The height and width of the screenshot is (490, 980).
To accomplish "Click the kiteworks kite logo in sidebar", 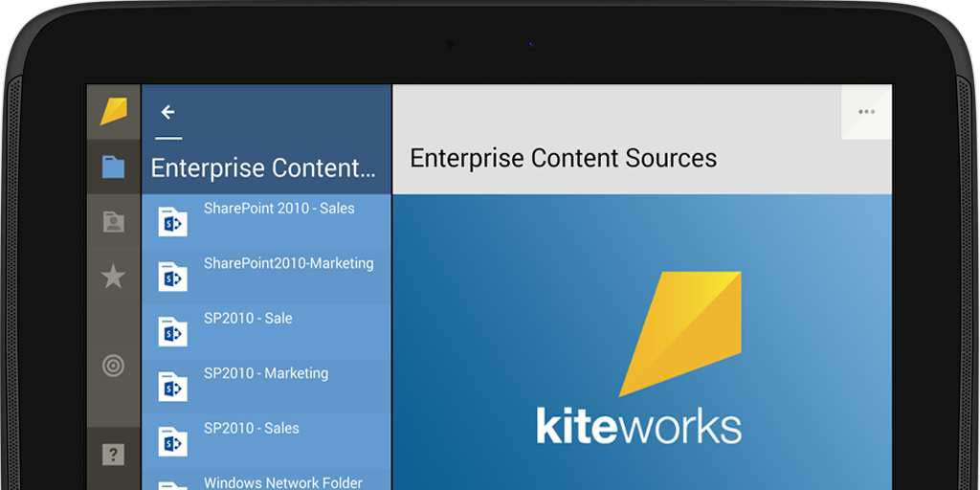I will 114,111.
